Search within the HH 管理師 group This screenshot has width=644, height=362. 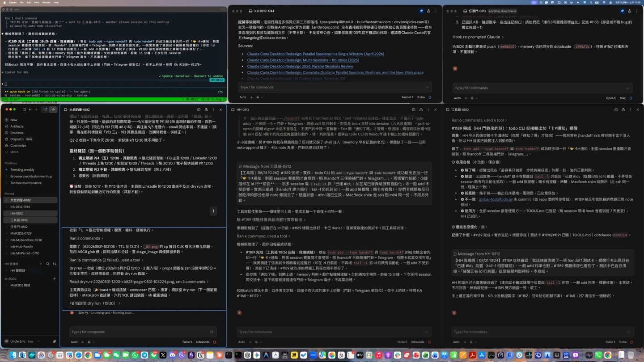tap(47, 264)
